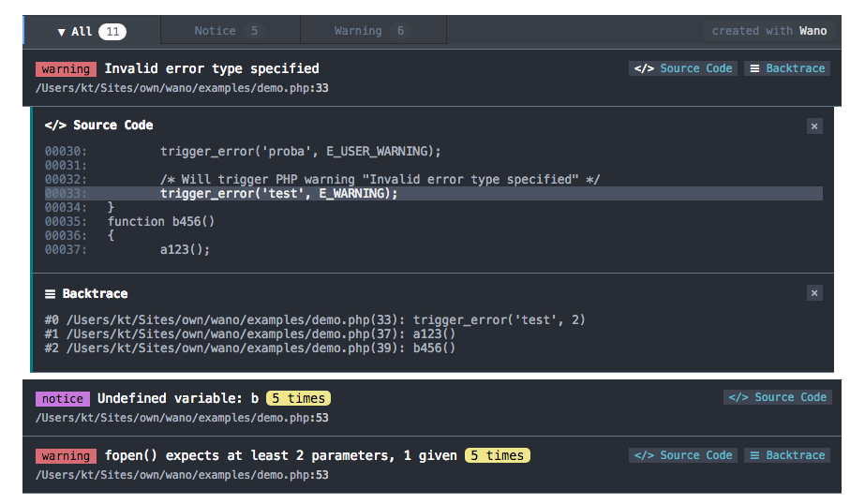Click backtrace entry #1 a123()
Screen dimensions: 850x504
click(x=250, y=334)
